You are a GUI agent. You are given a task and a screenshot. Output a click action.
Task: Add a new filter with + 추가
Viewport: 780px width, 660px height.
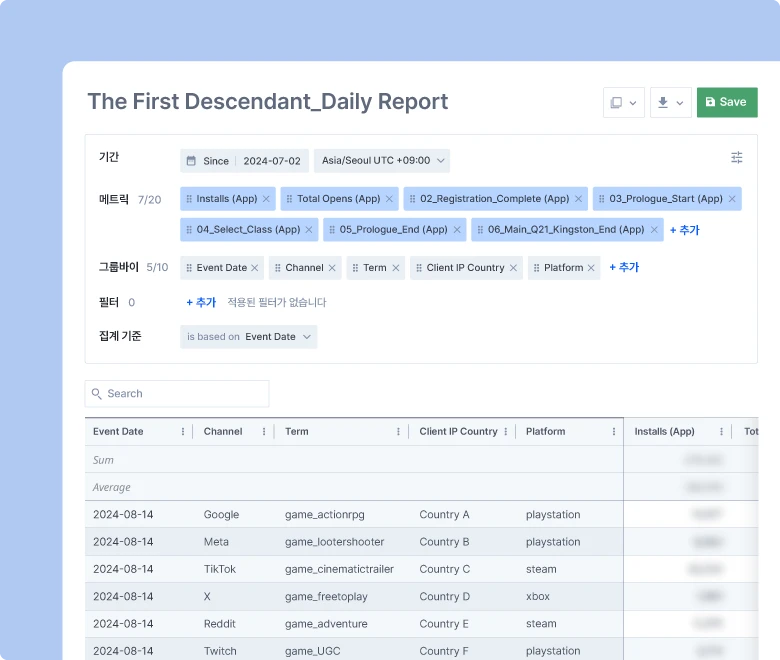coord(201,302)
